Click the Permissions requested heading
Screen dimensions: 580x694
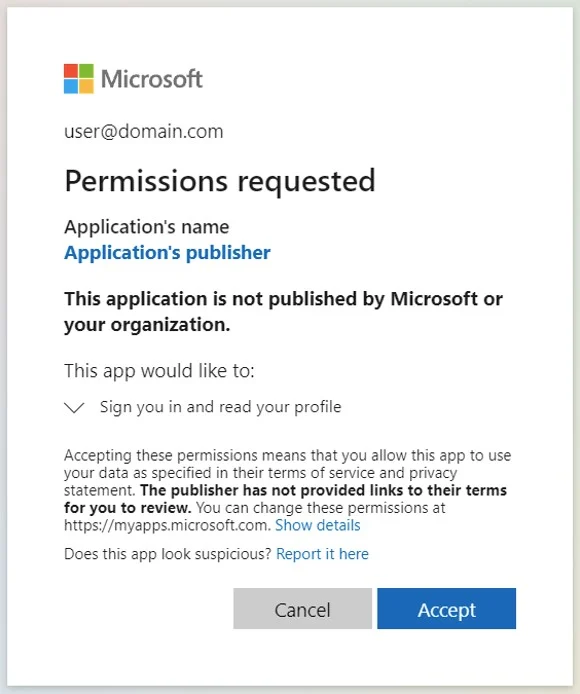click(220, 181)
